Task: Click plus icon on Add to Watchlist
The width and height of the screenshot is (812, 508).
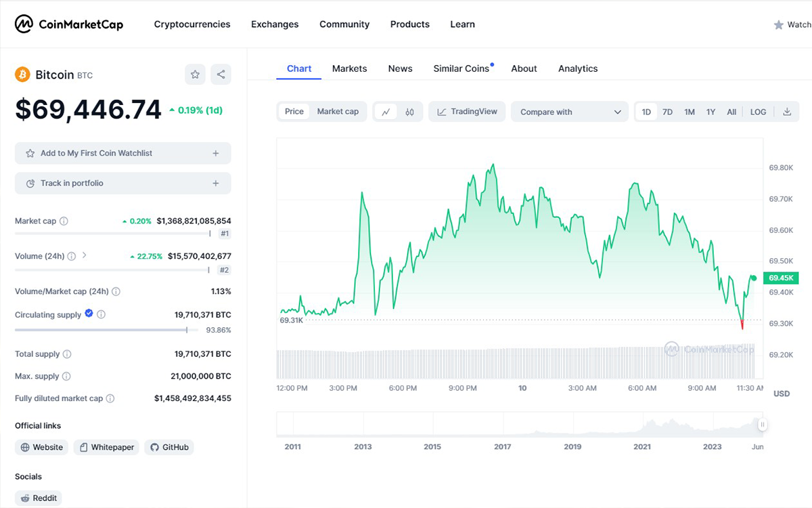Action: pyautogui.click(x=216, y=153)
